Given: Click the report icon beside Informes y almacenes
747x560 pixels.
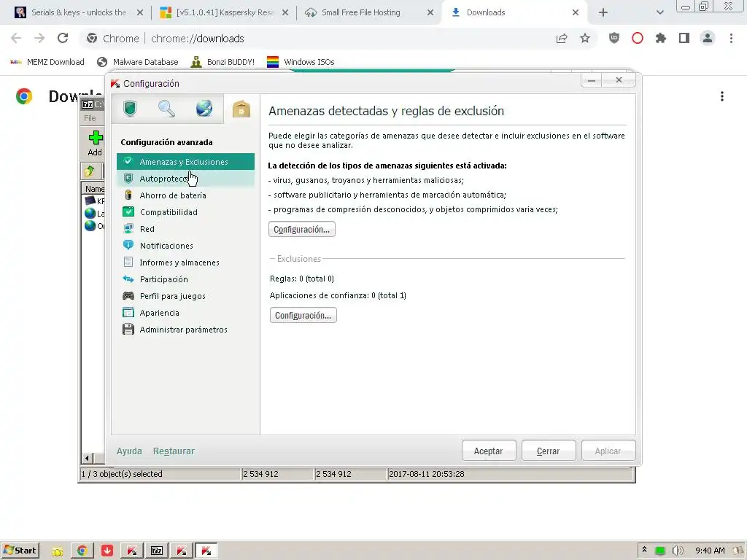Looking at the screenshot, I should (128, 262).
